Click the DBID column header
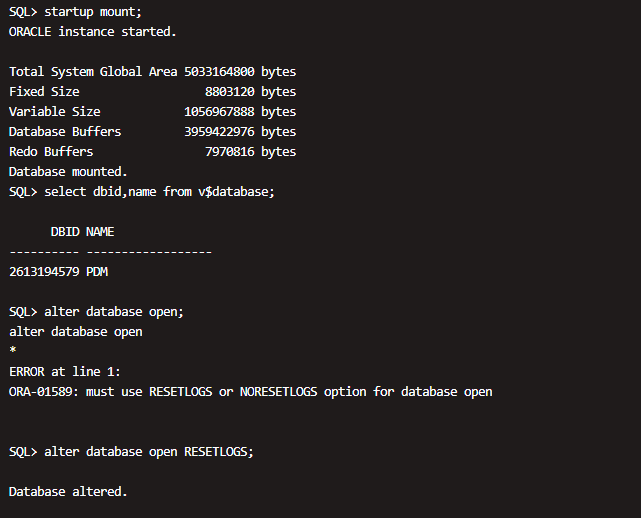The height and width of the screenshot is (518, 641). pyautogui.click(x=65, y=232)
